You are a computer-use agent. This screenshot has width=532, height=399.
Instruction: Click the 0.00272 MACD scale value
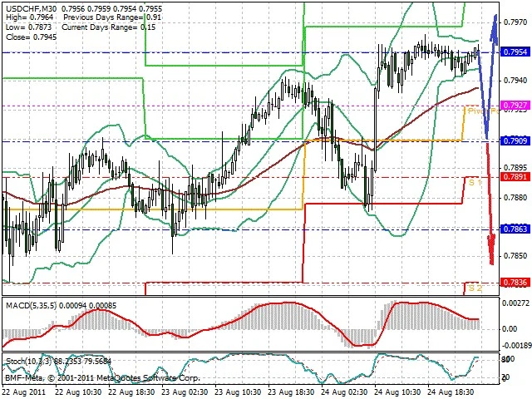tap(515, 303)
